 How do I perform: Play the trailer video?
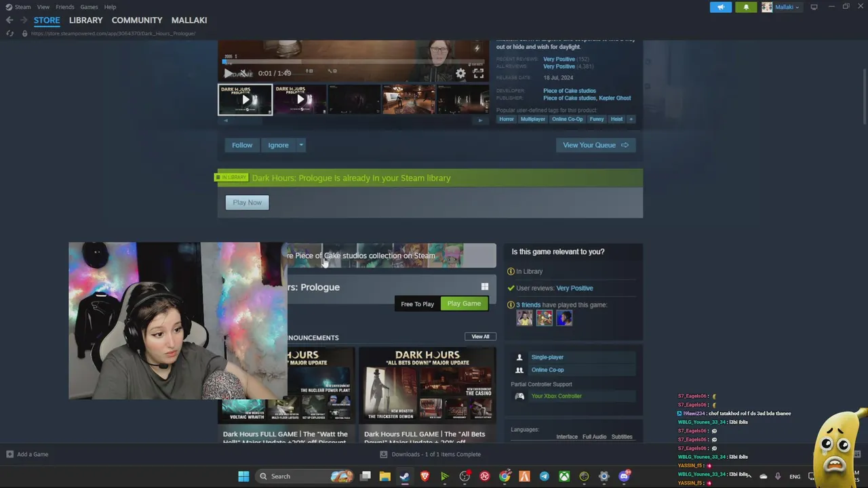(x=229, y=73)
